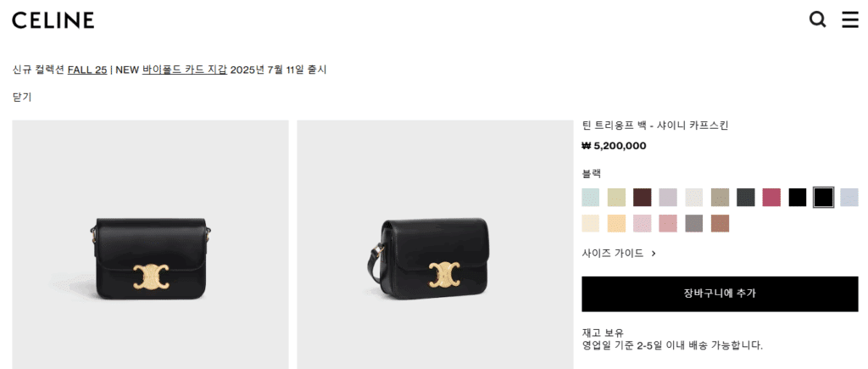868x369 pixels.
Task: Dismiss the banner with 닫기
Action: click(x=21, y=97)
